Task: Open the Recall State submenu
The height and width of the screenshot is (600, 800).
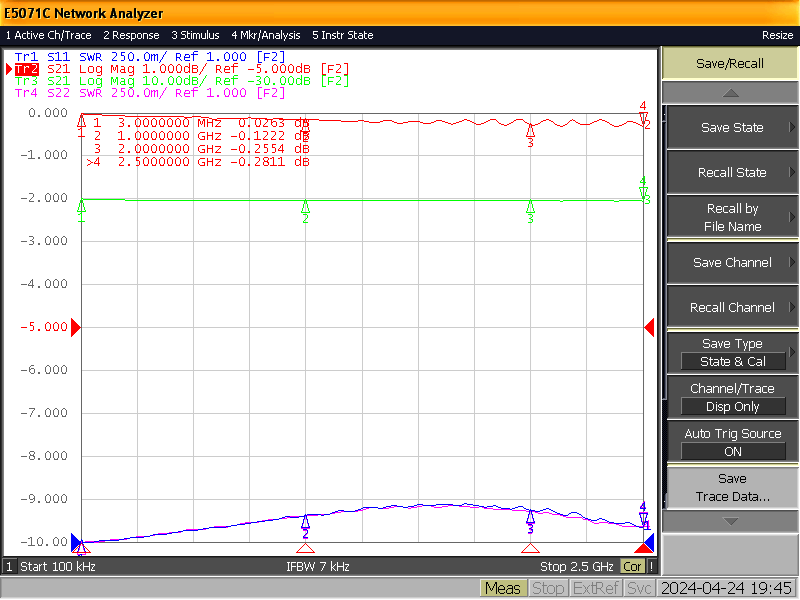Action: tap(732, 172)
